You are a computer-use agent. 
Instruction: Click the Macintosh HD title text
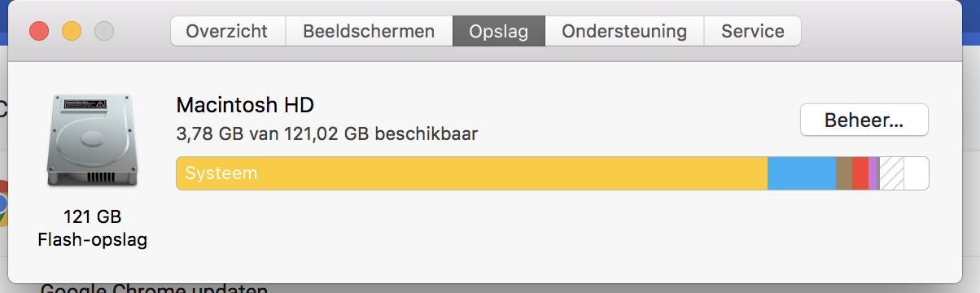[x=245, y=105]
